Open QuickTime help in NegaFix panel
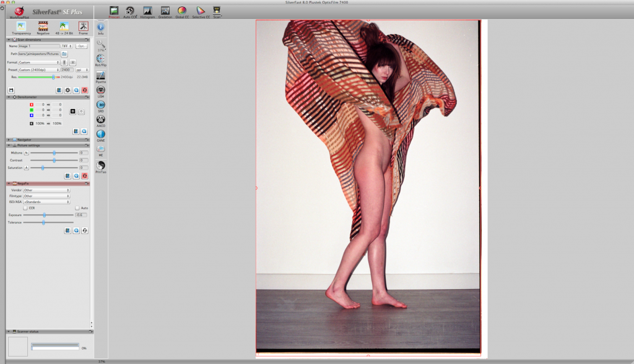Viewport: 634px width, 364px height. (x=76, y=230)
